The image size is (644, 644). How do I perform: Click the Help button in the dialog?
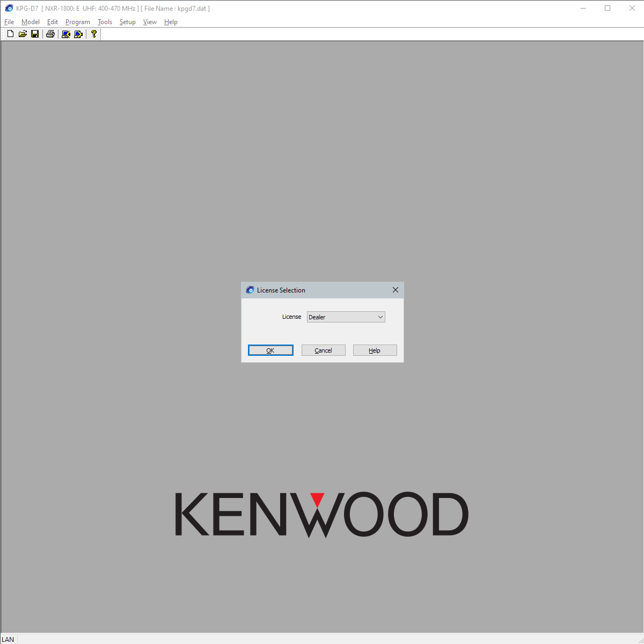(375, 350)
